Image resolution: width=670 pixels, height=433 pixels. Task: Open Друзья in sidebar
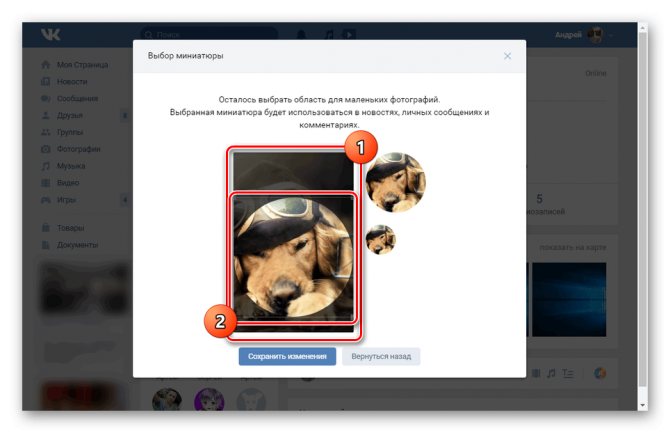(x=70, y=115)
